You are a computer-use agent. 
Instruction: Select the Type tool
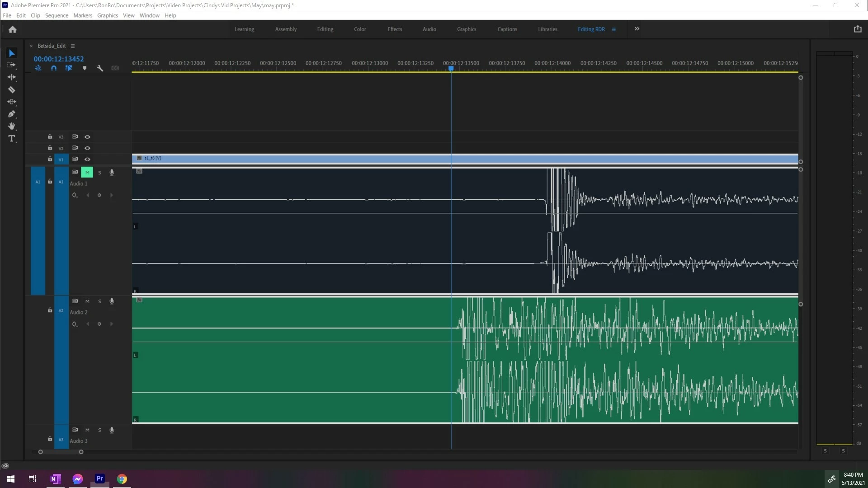coord(12,139)
